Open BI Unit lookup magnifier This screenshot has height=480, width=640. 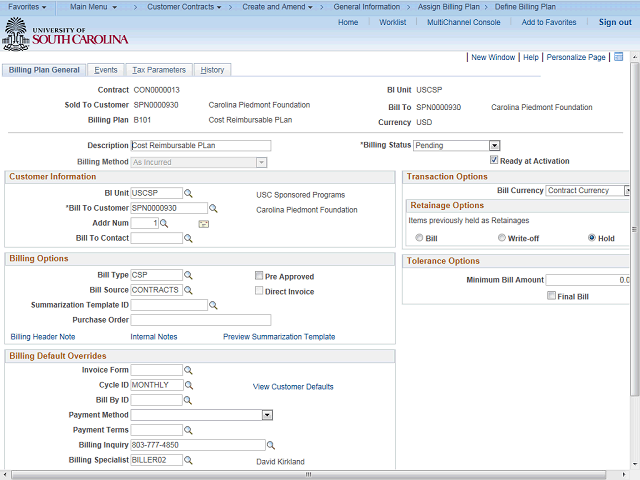point(188,193)
